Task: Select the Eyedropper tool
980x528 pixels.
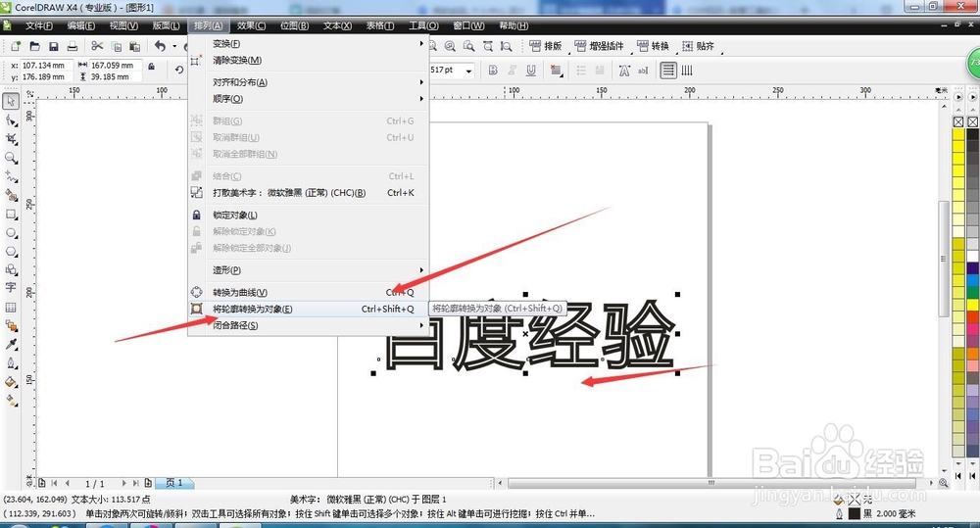Action: (x=11, y=344)
